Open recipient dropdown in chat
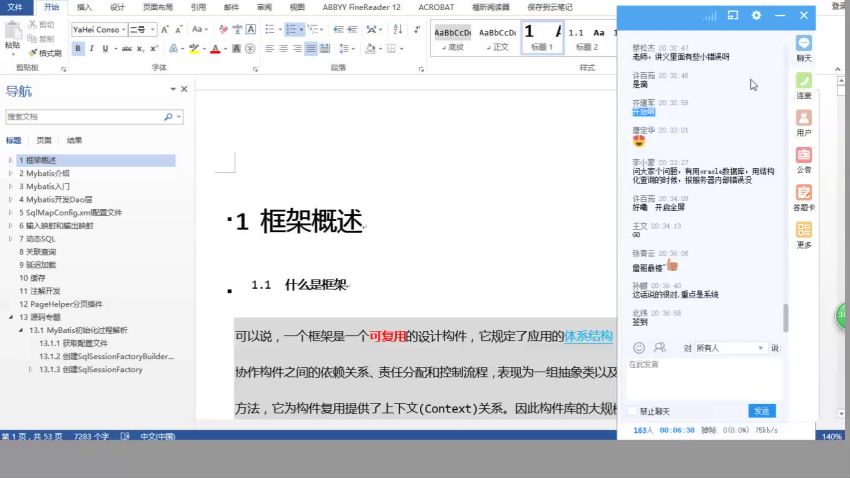Image resolution: width=850 pixels, height=478 pixels. [730, 348]
